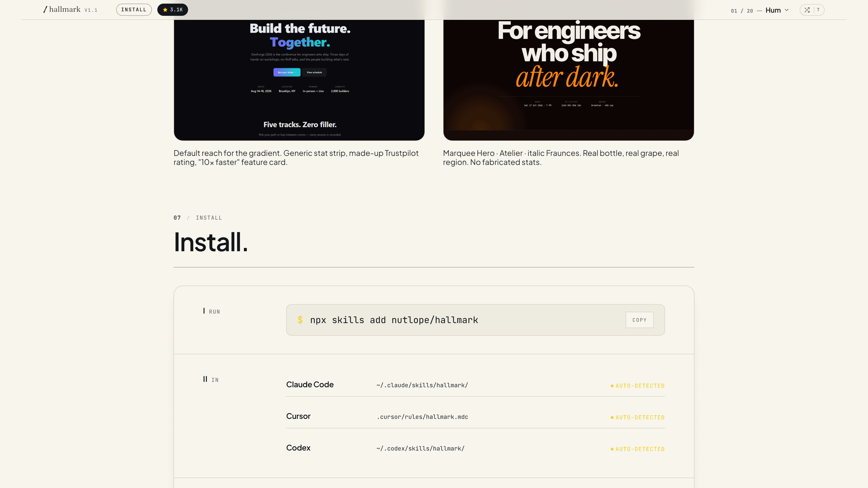Click the Codex row label
868x488 pixels.
pyautogui.click(x=298, y=448)
